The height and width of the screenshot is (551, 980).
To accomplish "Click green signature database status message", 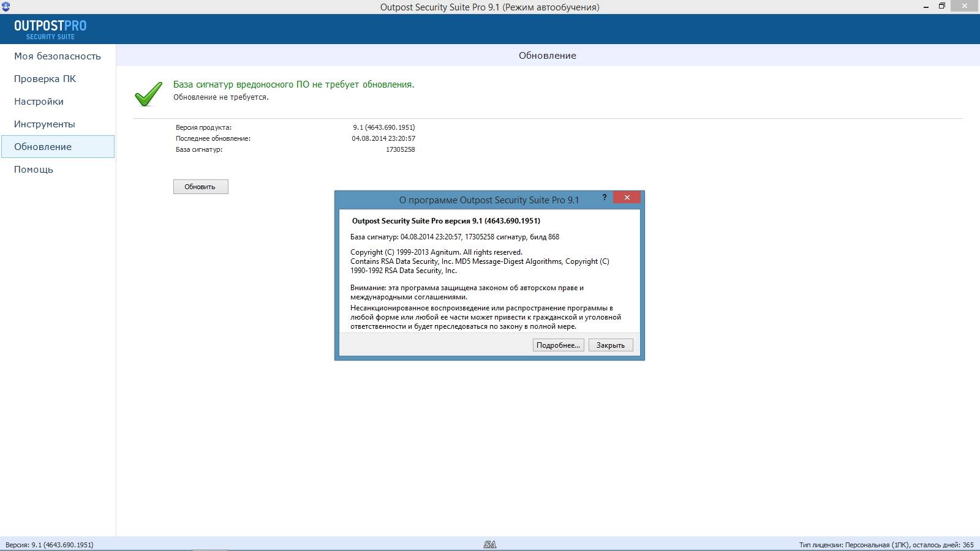I will (294, 84).
